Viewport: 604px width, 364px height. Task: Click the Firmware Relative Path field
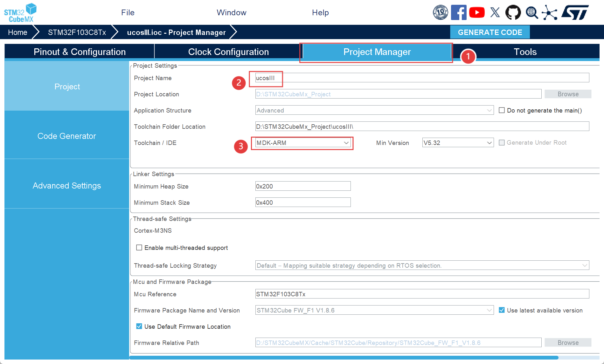(398, 343)
